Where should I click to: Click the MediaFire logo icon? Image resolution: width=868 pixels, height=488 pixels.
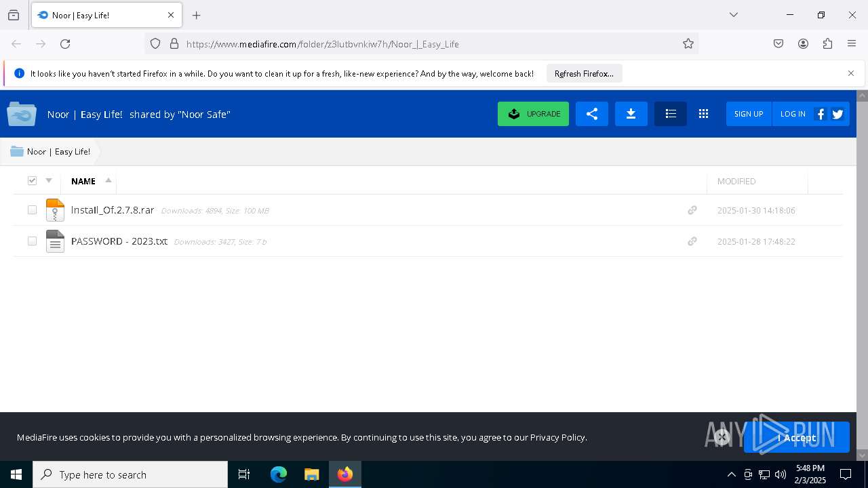[x=22, y=114]
